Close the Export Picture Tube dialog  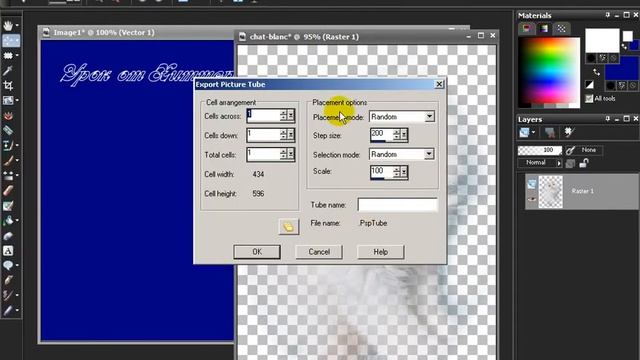(x=439, y=84)
